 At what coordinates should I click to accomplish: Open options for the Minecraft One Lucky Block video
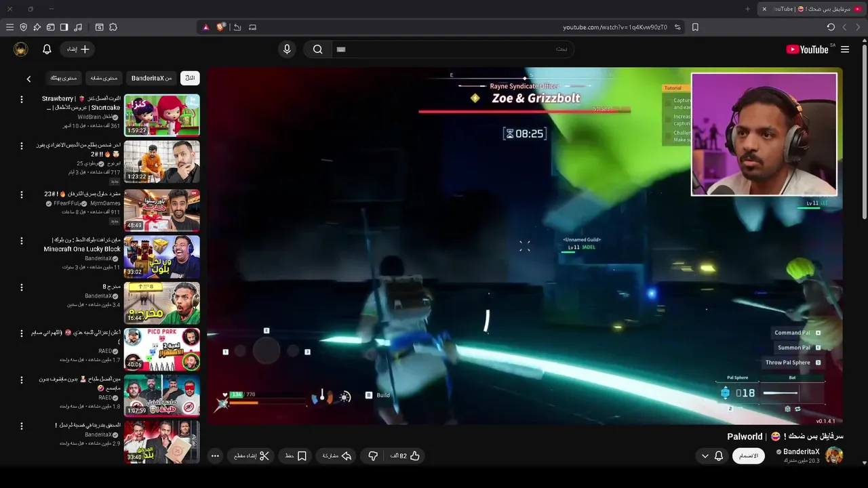(x=22, y=241)
